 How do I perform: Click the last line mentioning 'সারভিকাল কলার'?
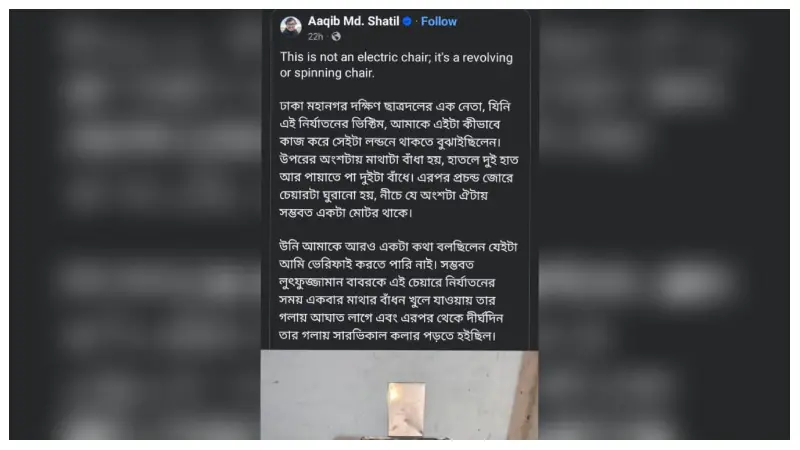point(387,336)
